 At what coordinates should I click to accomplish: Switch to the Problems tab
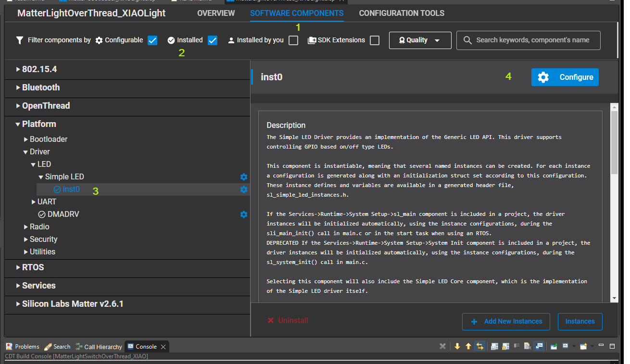(x=23, y=347)
